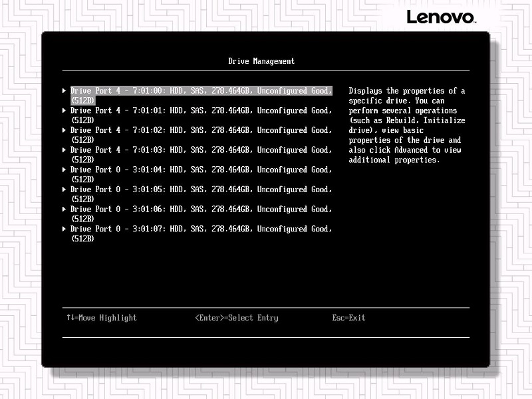532x399 pixels.
Task: Click the Move Highlight arrows hint
Action: pyautogui.click(x=101, y=318)
